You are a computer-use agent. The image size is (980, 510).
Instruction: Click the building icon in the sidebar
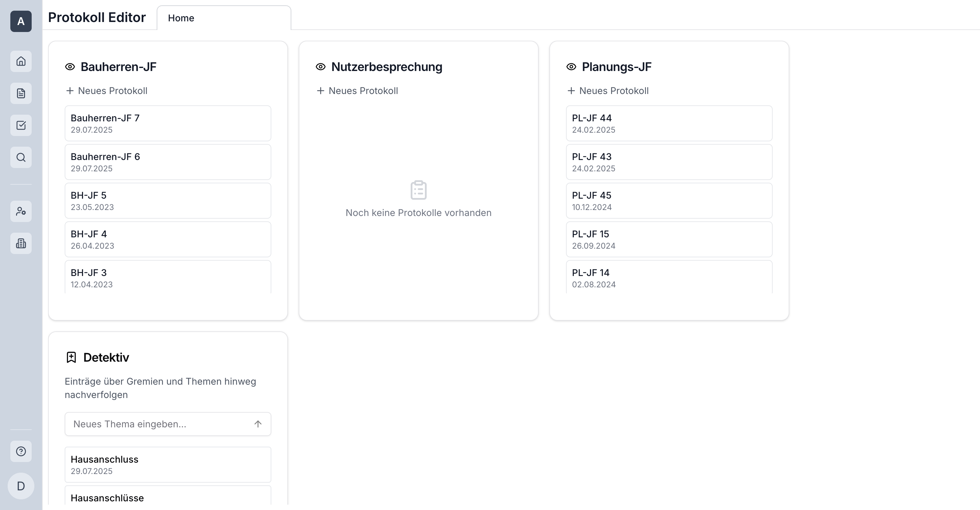point(21,243)
